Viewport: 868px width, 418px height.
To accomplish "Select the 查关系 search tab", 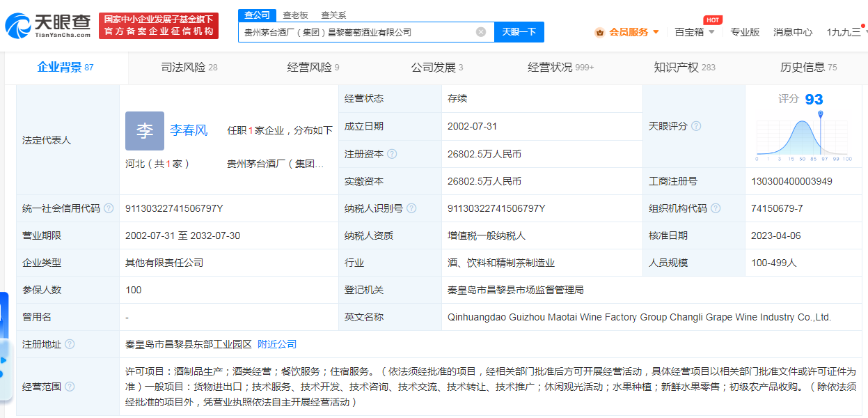I will point(333,15).
